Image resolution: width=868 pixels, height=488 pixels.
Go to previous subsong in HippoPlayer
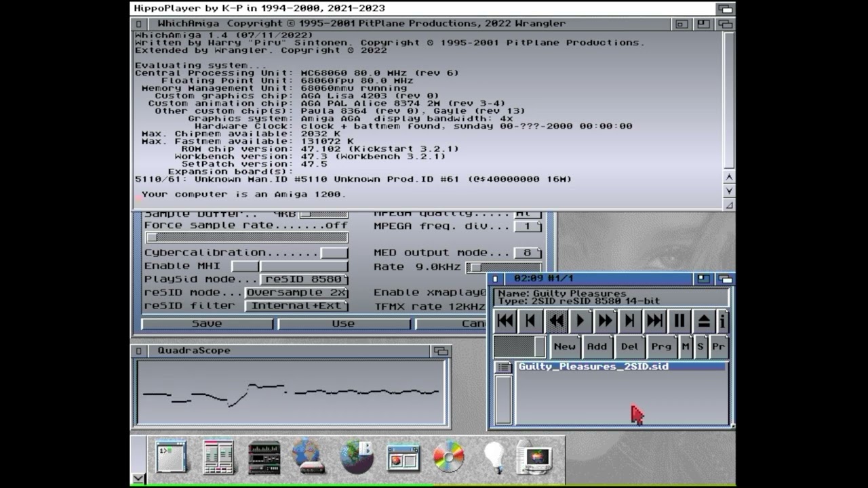click(530, 321)
